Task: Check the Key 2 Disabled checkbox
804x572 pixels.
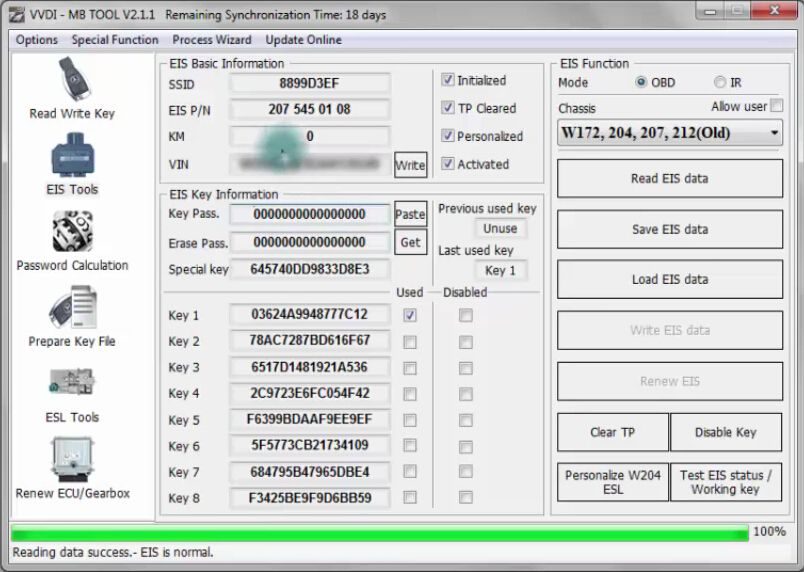Action: (466, 342)
